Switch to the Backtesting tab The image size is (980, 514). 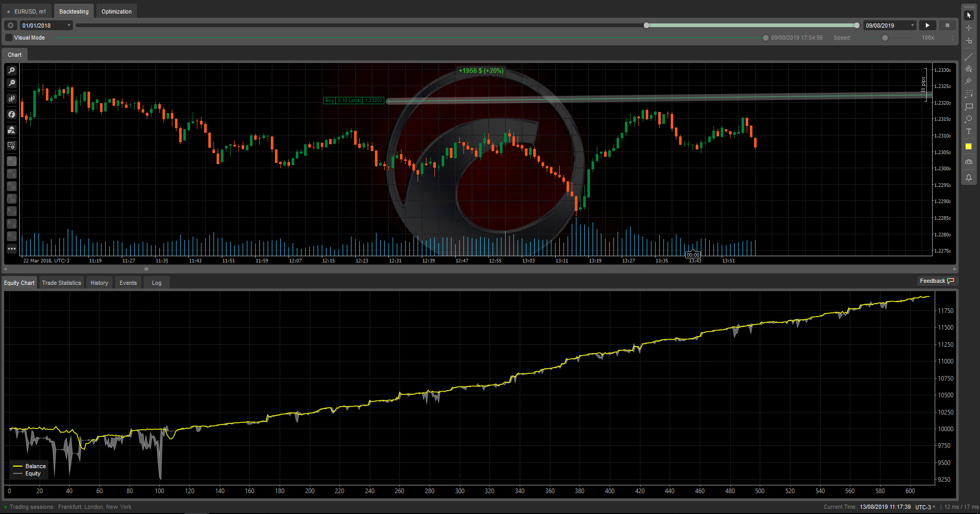tap(74, 11)
